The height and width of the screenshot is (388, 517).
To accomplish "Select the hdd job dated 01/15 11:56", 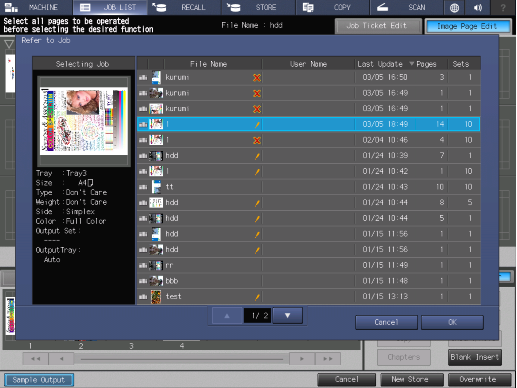I will click(309, 234).
